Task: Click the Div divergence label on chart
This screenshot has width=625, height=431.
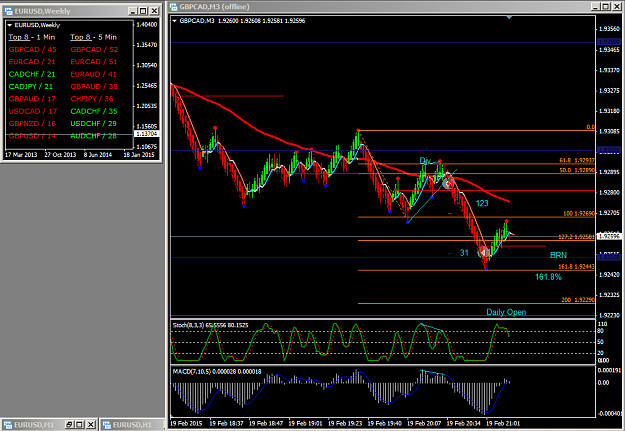Action: pos(425,161)
